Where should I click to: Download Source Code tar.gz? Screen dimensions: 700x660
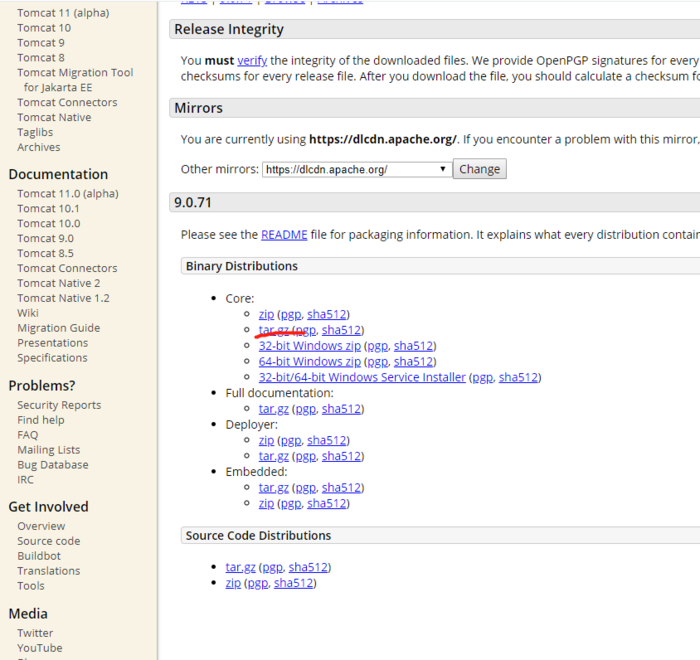(240, 567)
